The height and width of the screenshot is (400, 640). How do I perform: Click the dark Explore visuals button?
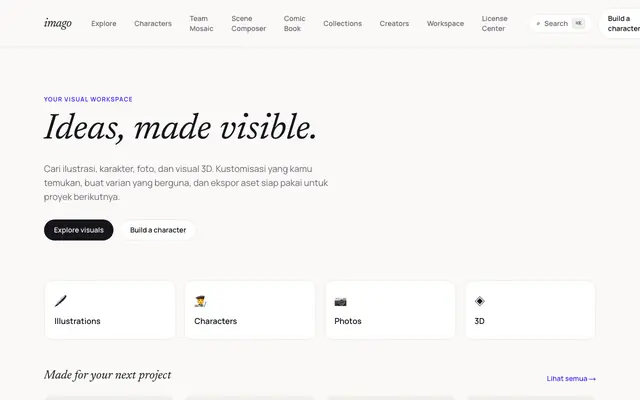click(79, 230)
